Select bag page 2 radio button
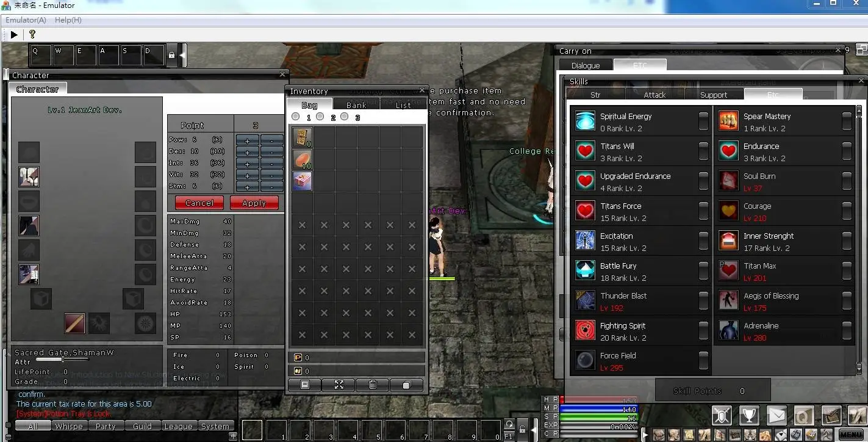The image size is (868, 442). point(320,117)
